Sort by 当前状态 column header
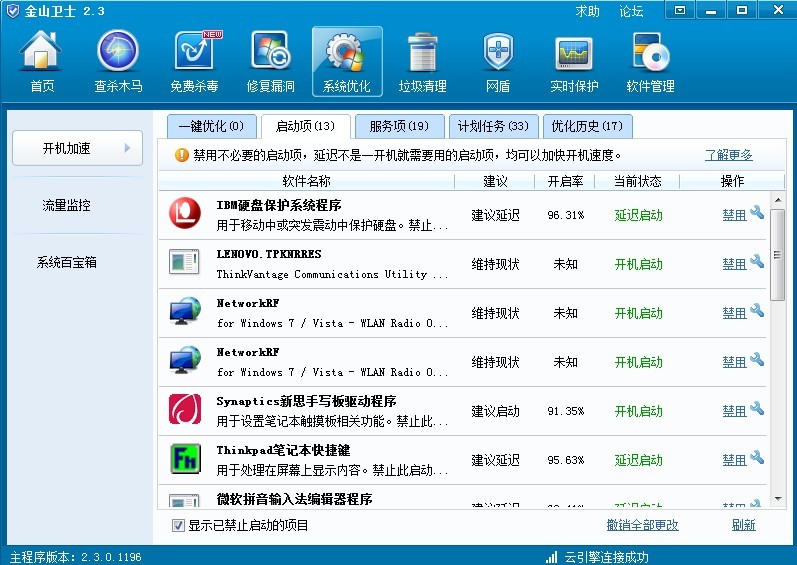Screen dimensions: 797x565 tap(638, 181)
